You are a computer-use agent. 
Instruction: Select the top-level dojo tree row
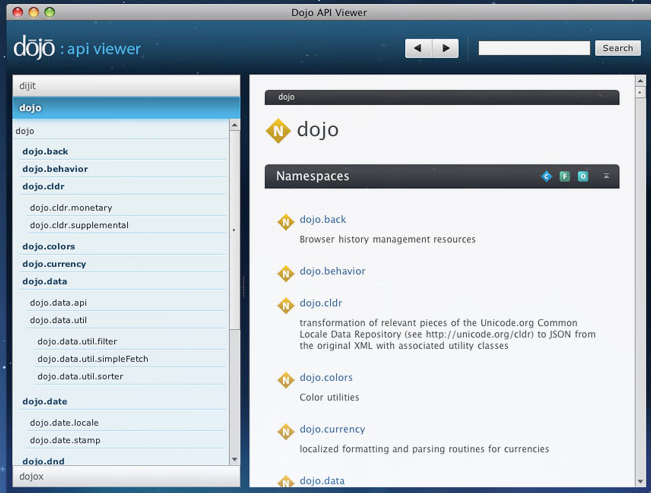pos(121,131)
